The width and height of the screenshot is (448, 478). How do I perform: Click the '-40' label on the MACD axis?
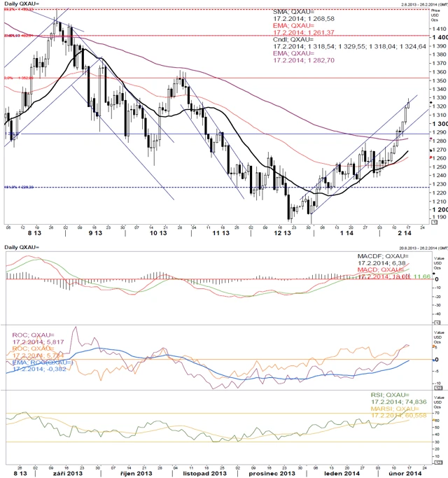(x=437, y=314)
